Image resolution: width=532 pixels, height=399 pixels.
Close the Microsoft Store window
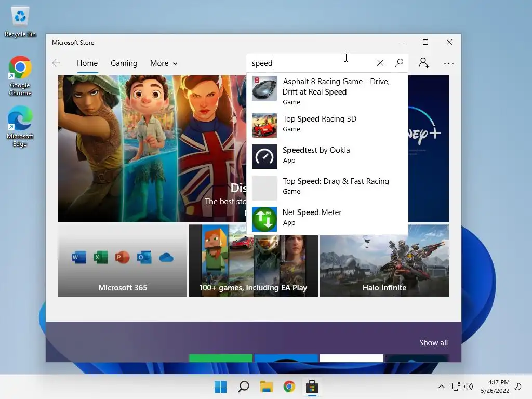tap(449, 42)
